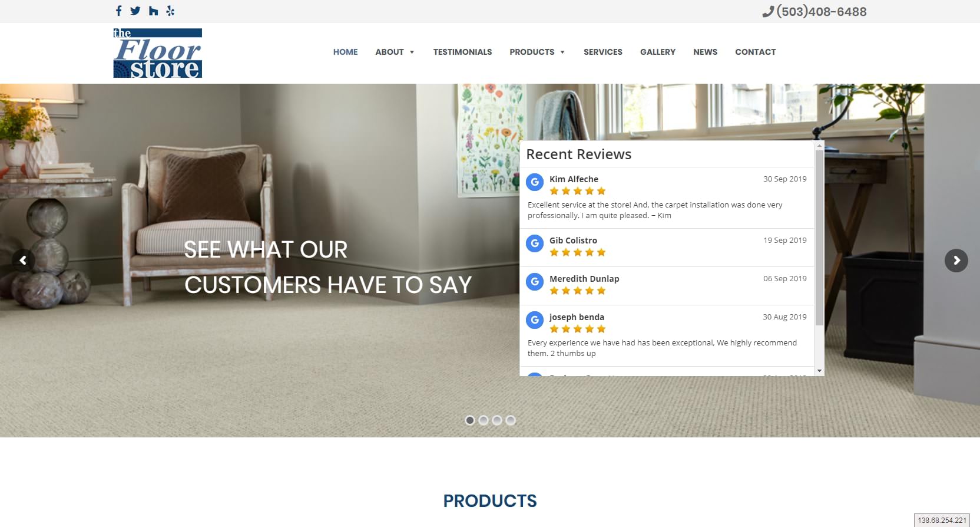Expand the Products dropdown arrow
The width and height of the screenshot is (980, 527).
[562, 52]
